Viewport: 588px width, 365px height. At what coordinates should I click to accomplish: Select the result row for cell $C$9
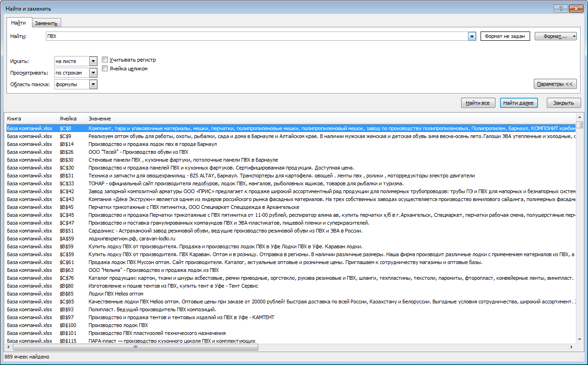click(x=291, y=136)
